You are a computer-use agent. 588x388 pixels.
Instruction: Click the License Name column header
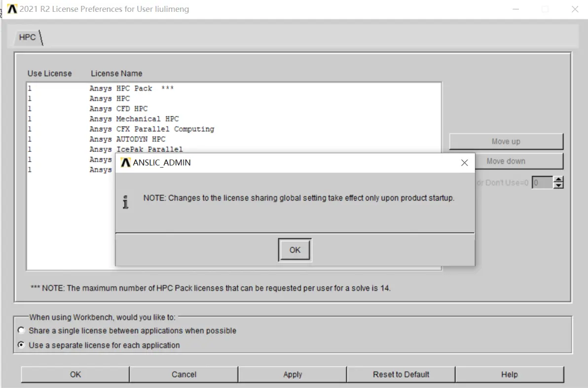point(116,73)
